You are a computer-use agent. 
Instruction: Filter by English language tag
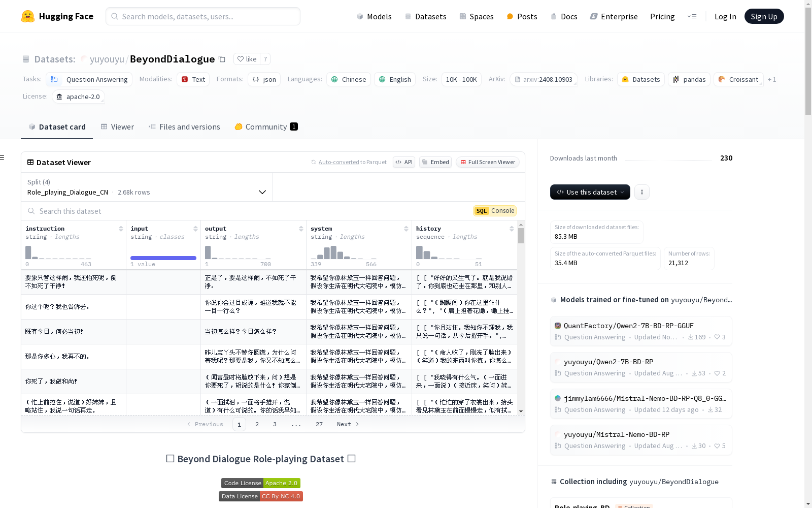point(395,79)
